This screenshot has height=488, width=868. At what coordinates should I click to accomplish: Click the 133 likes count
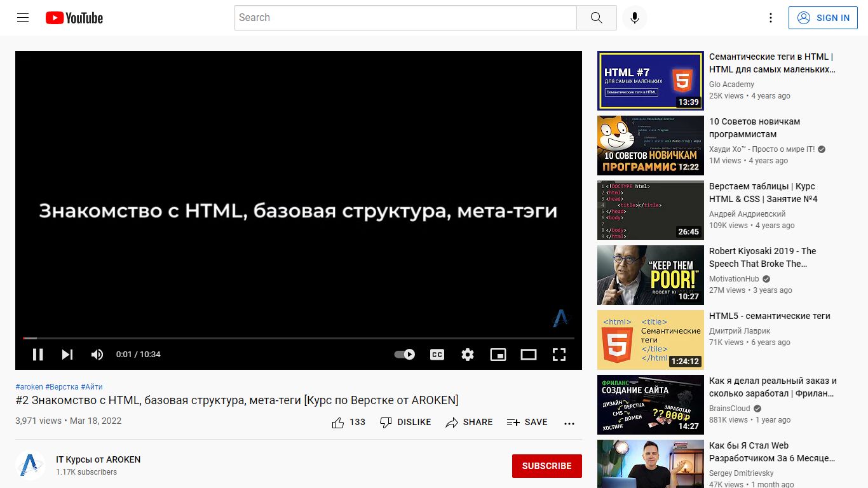357,422
